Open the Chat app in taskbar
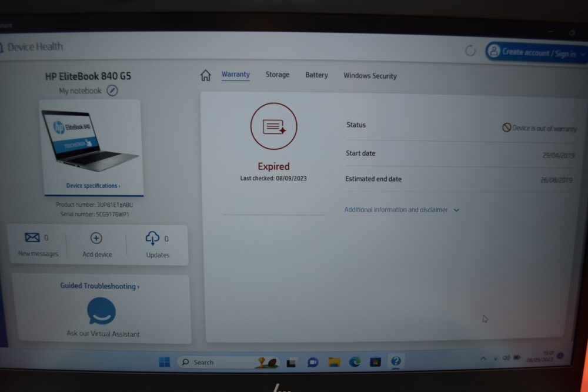Viewport: 588px width, 392px height. point(313,362)
